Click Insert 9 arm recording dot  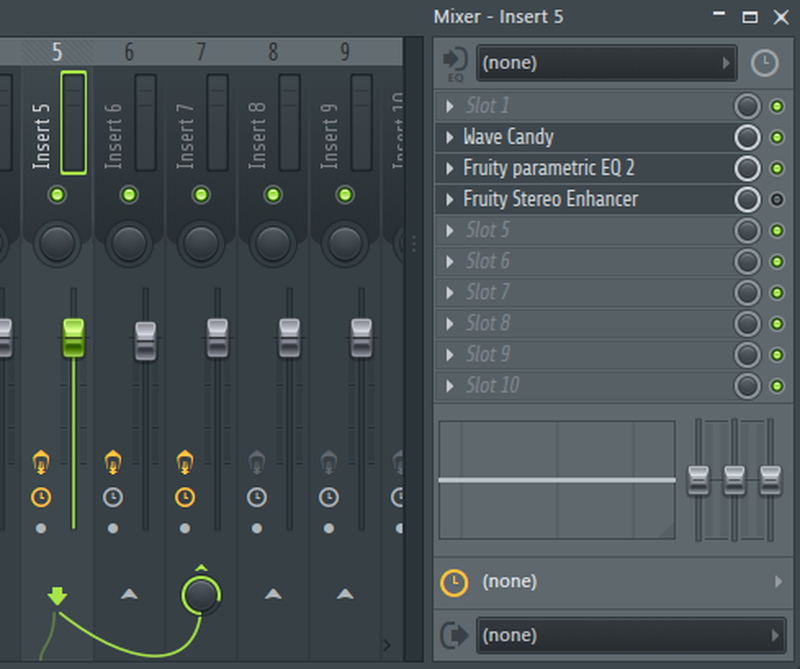click(329, 528)
